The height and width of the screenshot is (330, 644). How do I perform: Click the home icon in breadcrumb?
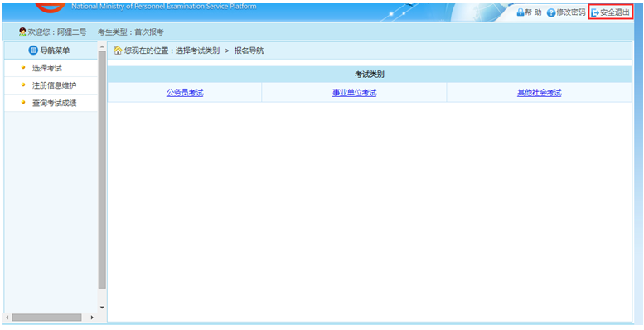[118, 51]
